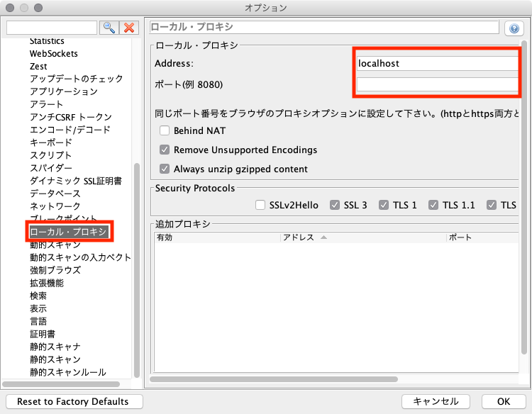
Task: Open help via blue question icon
Action: [x=514, y=28]
